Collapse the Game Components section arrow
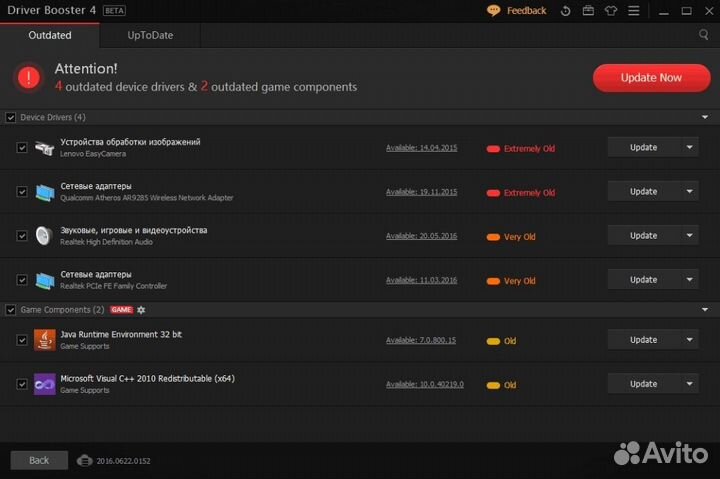 click(x=704, y=310)
